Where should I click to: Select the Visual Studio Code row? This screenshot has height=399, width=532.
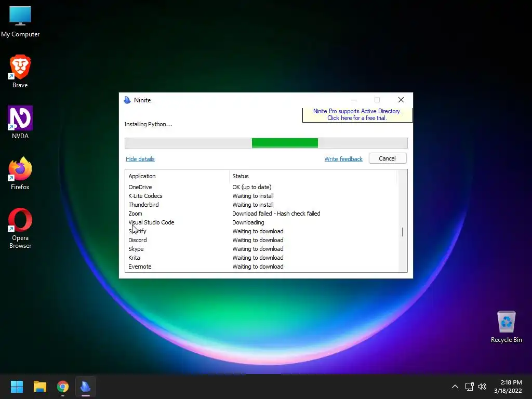click(261, 222)
